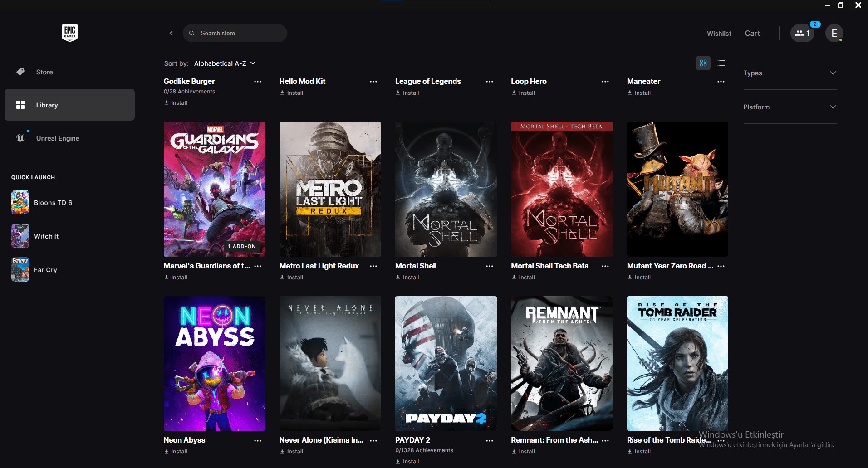Open the Wishlist page
Screen dimensions: 868x468
[x=719, y=34]
